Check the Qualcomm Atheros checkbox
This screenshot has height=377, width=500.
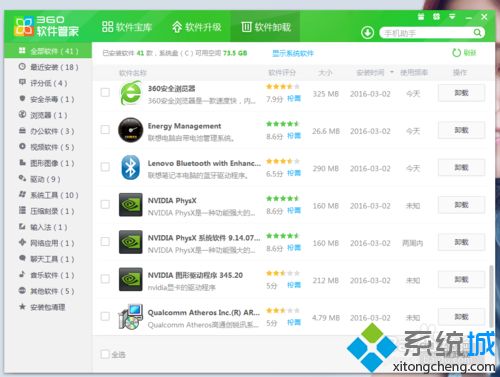[x=105, y=316]
